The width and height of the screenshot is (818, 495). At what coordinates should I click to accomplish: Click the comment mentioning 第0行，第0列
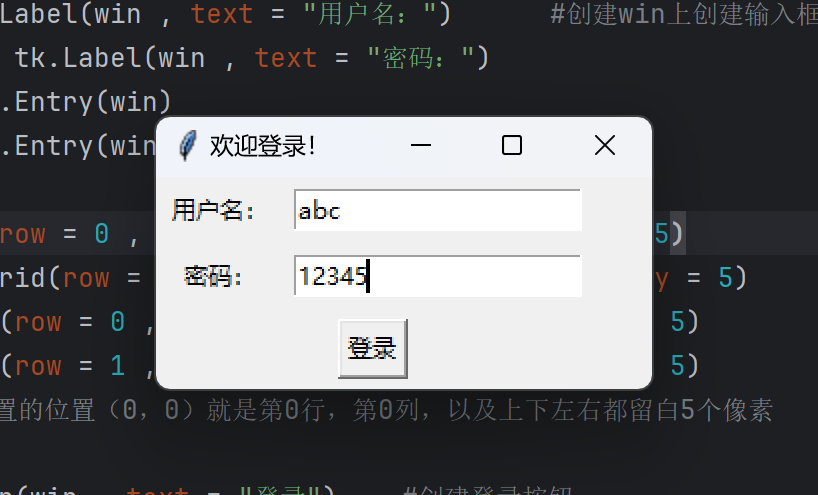pos(386,410)
